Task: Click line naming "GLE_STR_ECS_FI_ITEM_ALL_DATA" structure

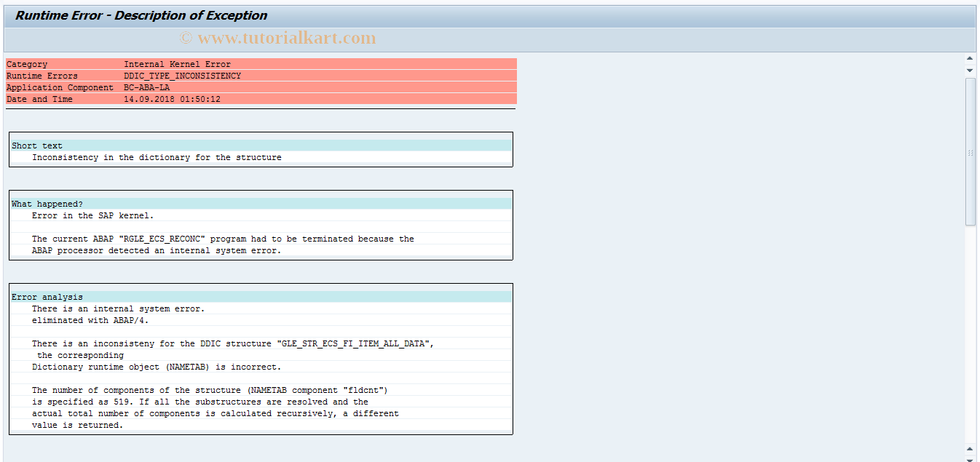Action: coord(233,343)
